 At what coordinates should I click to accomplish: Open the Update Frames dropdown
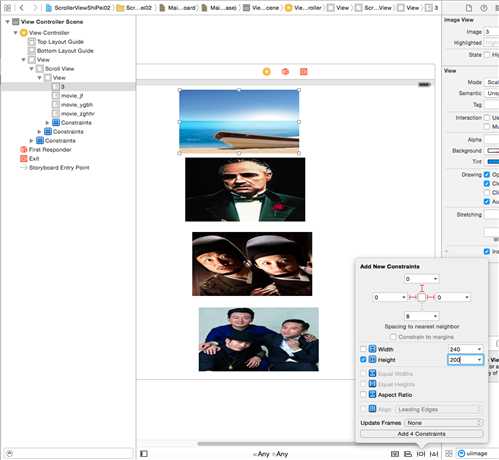[443, 423]
